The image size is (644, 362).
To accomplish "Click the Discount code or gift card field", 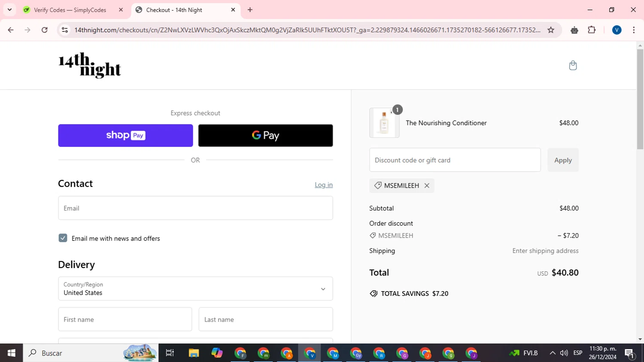I will tap(455, 160).
